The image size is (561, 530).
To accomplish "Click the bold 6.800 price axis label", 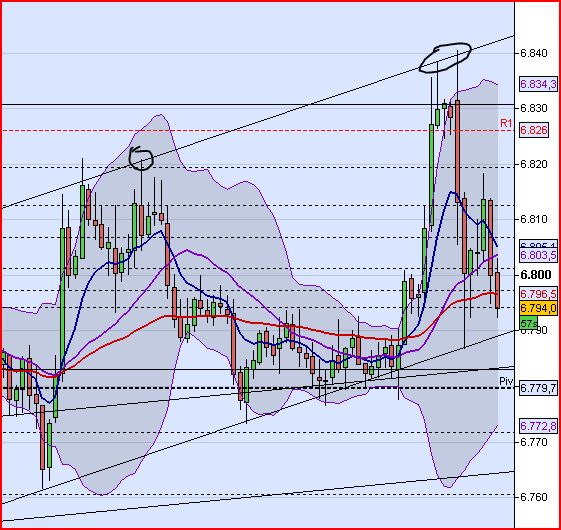I will tap(536, 275).
